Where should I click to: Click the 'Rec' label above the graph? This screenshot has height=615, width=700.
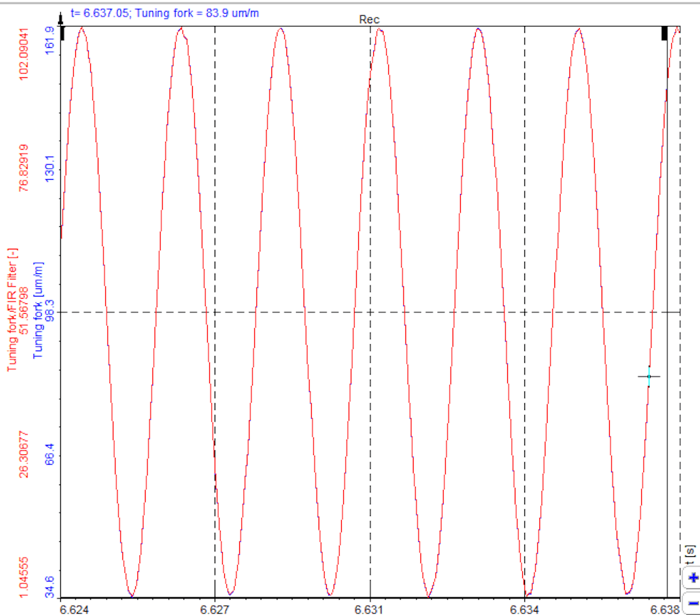(x=369, y=20)
